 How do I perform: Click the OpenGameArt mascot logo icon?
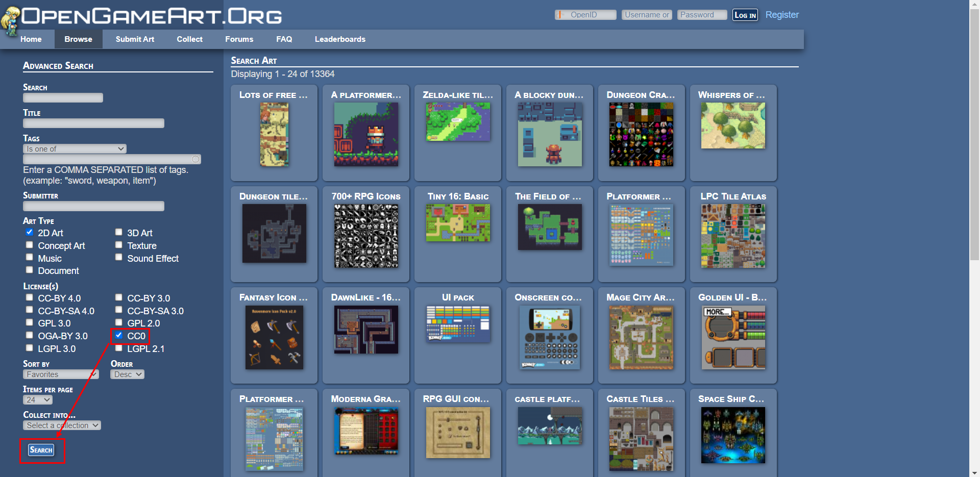click(x=10, y=21)
